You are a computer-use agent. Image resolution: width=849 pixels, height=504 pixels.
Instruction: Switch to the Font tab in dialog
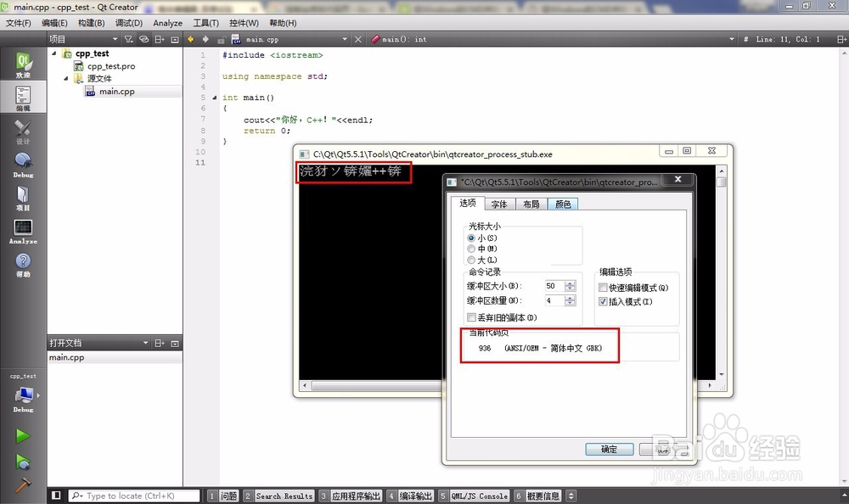click(x=499, y=204)
